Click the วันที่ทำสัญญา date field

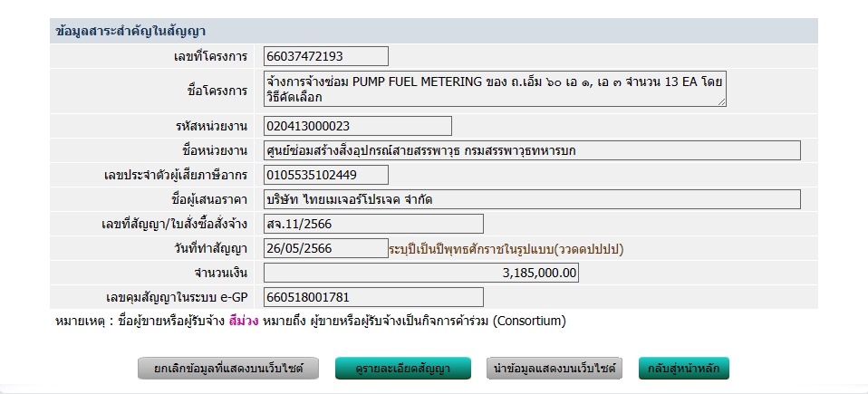click(326, 248)
